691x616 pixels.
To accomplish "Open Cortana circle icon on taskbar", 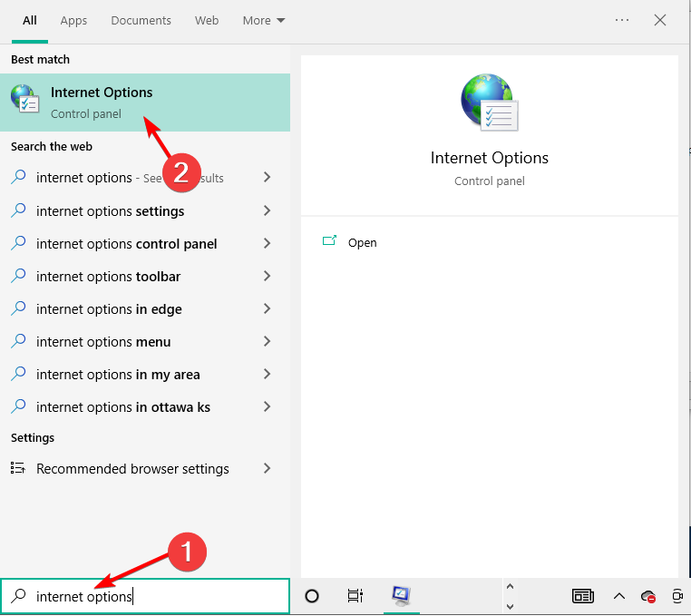I will click(x=312, y=596).
